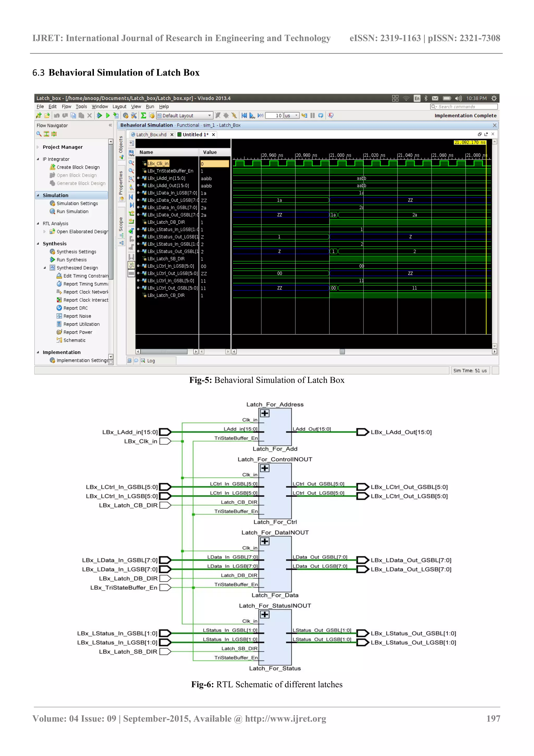The image size is (534, 756).
Task: Open the time unit us dropdown
Action: (296, 116)
